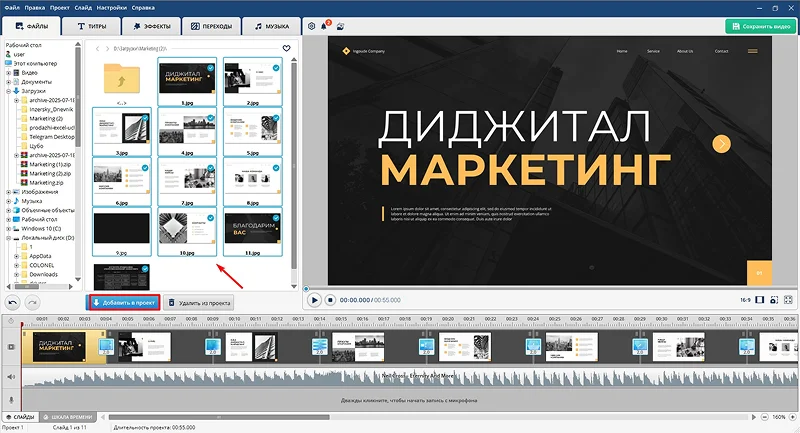Select the 11.jpg thumbnail
The height and width of the screenshot is (433, 800).
point(253,232)
